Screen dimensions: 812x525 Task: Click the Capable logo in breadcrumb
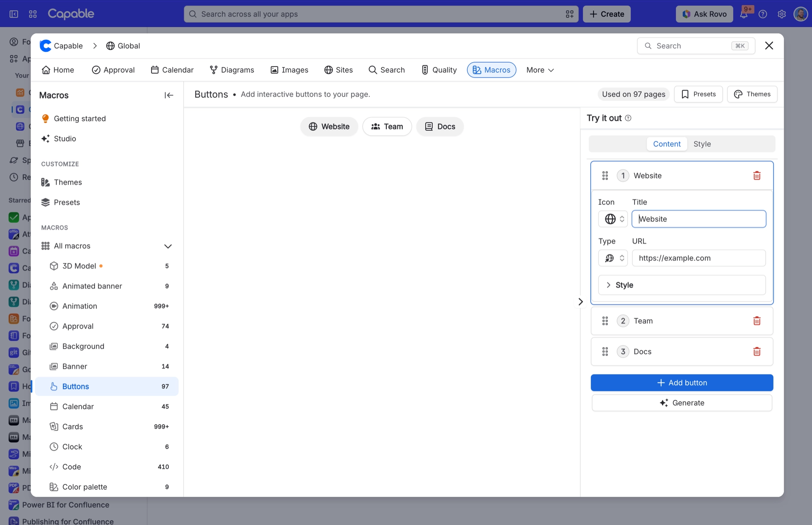[45, 46]
